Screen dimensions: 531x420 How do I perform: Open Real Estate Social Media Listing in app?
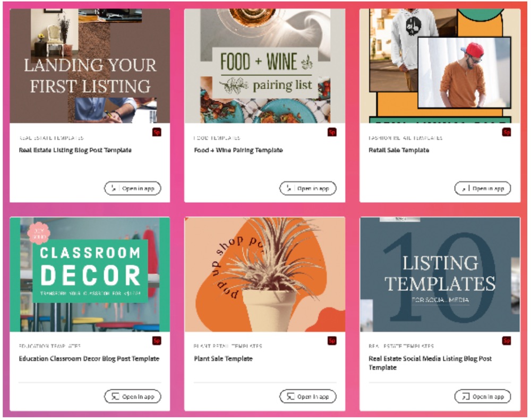point(483,396)
